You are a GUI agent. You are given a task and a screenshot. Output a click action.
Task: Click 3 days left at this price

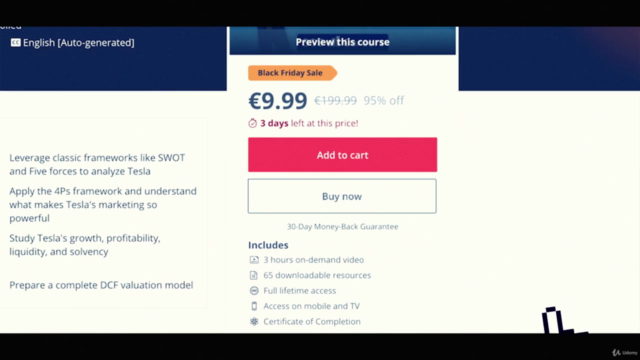(x=309, y=123)
